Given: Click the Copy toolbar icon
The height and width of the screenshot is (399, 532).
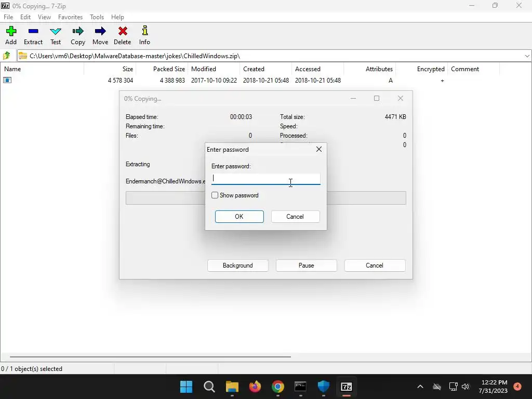Looking at the screenshot, I should 78,31.
